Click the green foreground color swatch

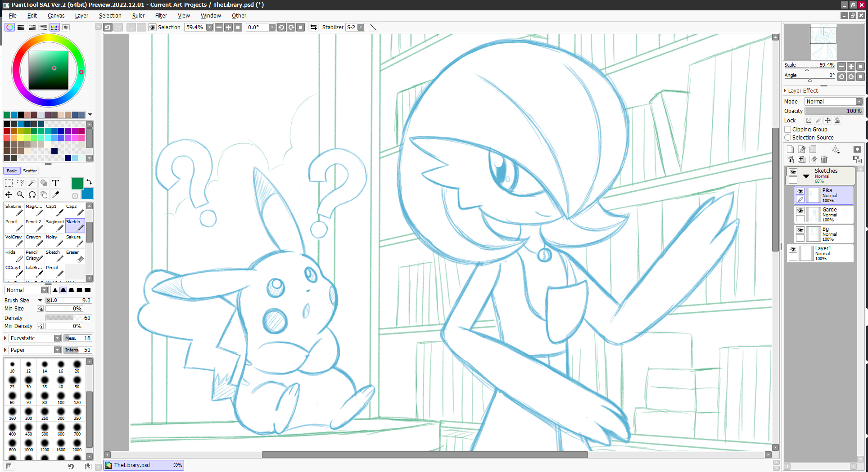click(x=77, y=183)
